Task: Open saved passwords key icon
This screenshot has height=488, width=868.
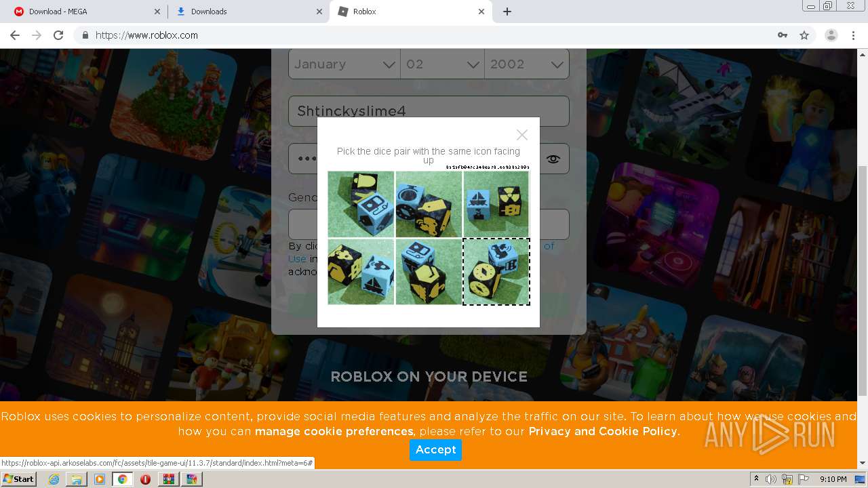Action: tap(783, 35)
